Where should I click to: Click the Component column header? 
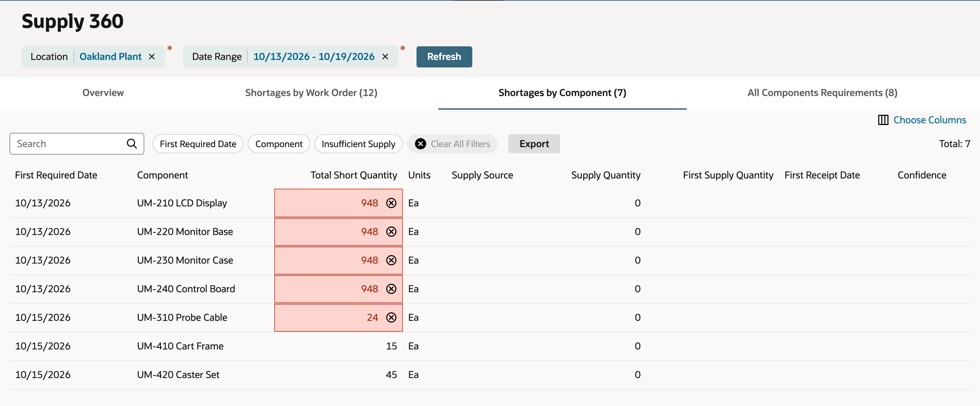coord(162,175)
